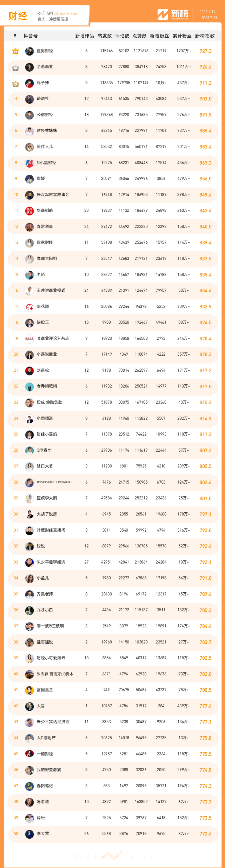Viewport: 225px width, 868px height.
Task: Open 李大霄 account at rank 50
Action: 43,834
